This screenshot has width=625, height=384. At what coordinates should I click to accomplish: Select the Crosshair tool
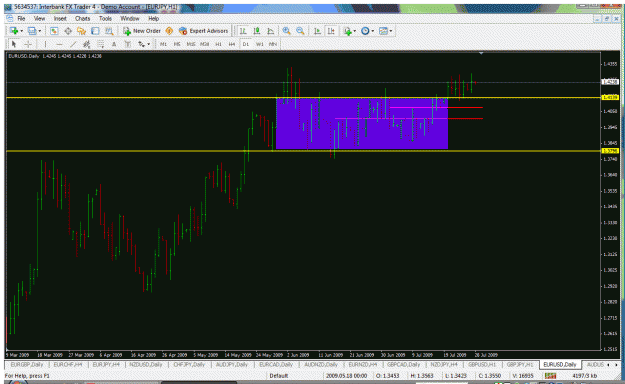28,44
